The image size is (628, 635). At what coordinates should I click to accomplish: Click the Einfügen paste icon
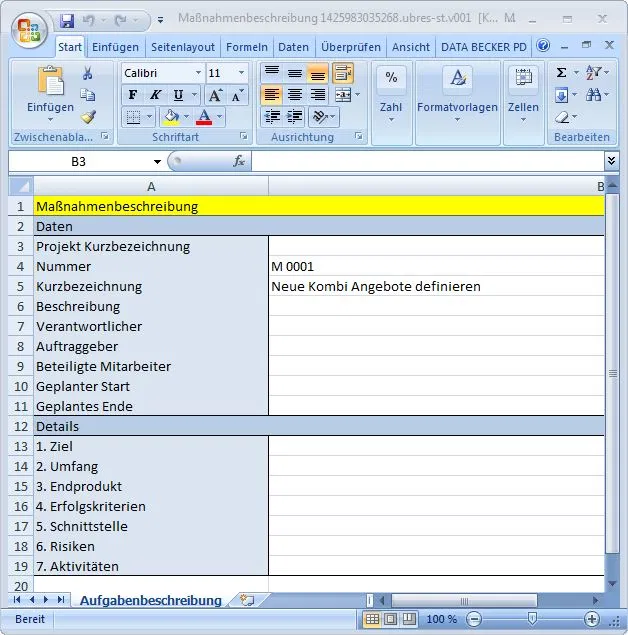pyautogui.click(x=50, y=90)
